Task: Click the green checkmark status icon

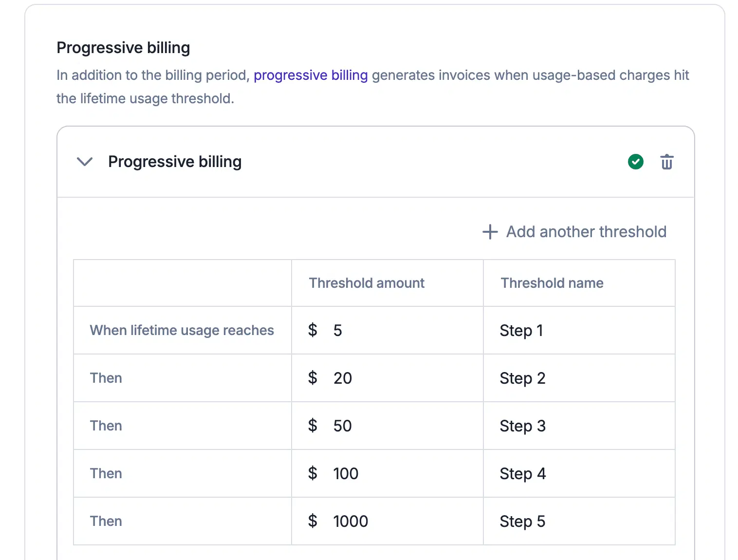Action: click(635, 162)
